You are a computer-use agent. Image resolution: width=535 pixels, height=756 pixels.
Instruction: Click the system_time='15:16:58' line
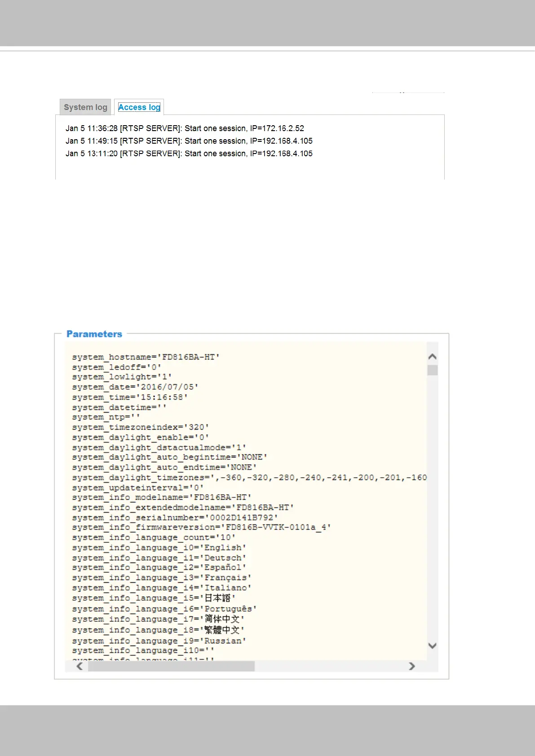coord(130,397)
